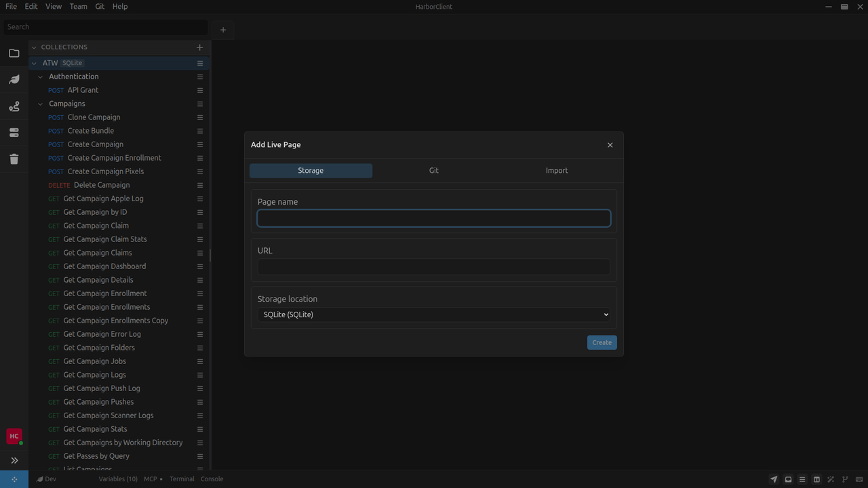Switch to the Import tab in the dialog

557,171
